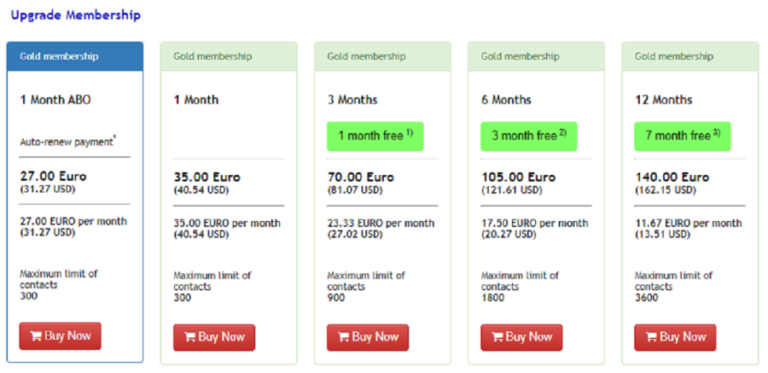This screenshot has width=768, height=373.
Task: Buy the 70.00 Euro 3 Months membership
Action: (368, 337)
